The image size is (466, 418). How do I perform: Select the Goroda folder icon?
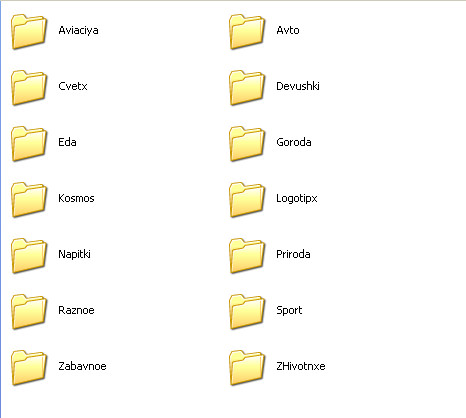click(x=247, y=144)
